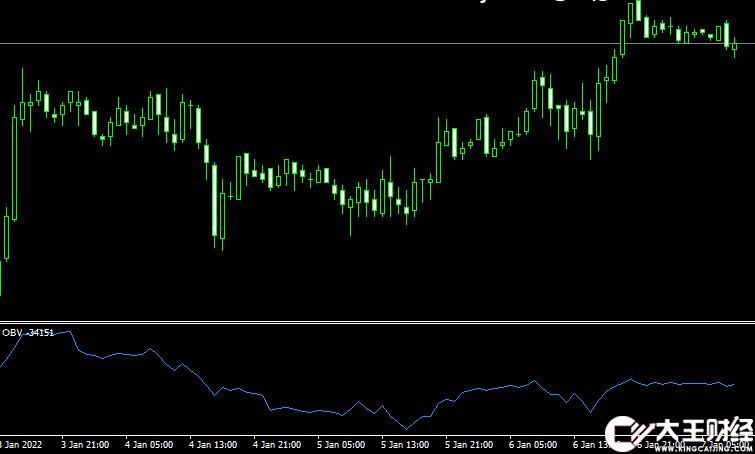
Task: Select the 5 Jan 13:00 time label
Action: pyautogui.click(x=405, y=445)
